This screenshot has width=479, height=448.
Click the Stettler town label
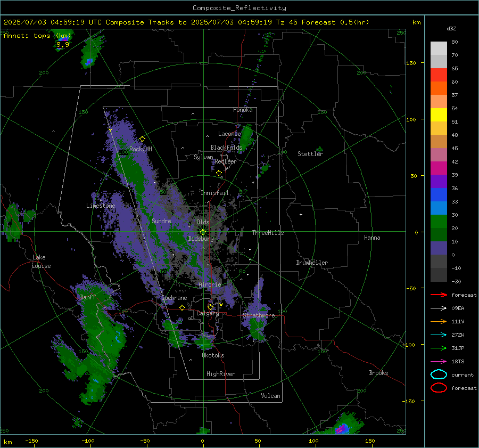point(310,154)
